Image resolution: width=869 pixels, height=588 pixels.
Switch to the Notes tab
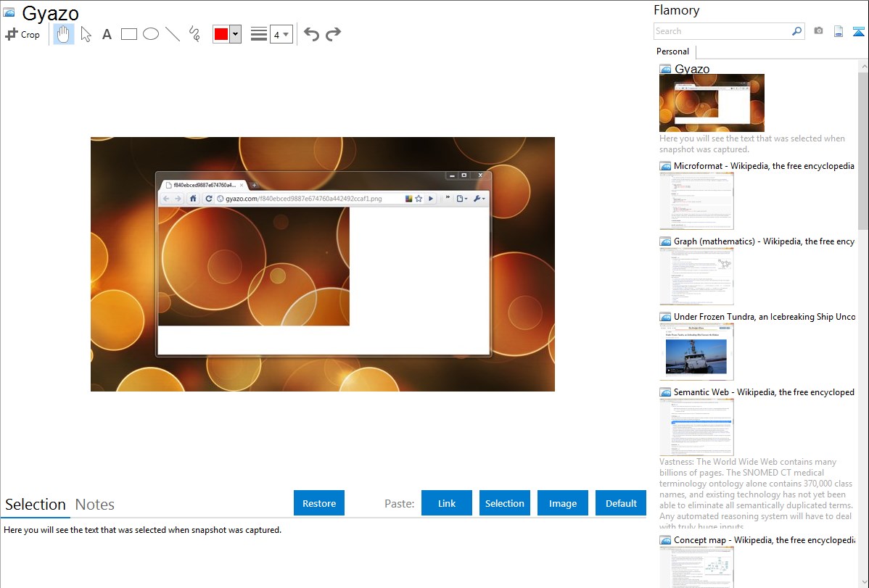95,505
